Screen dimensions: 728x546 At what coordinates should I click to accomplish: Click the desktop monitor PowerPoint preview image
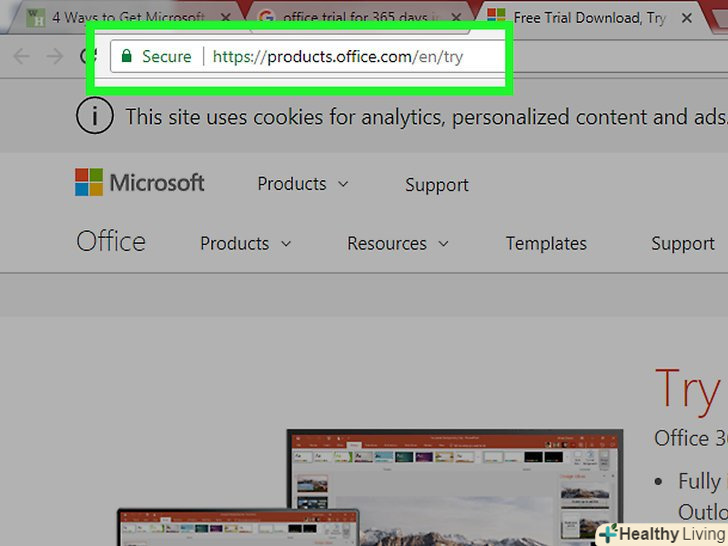click(x=455, y=488)
